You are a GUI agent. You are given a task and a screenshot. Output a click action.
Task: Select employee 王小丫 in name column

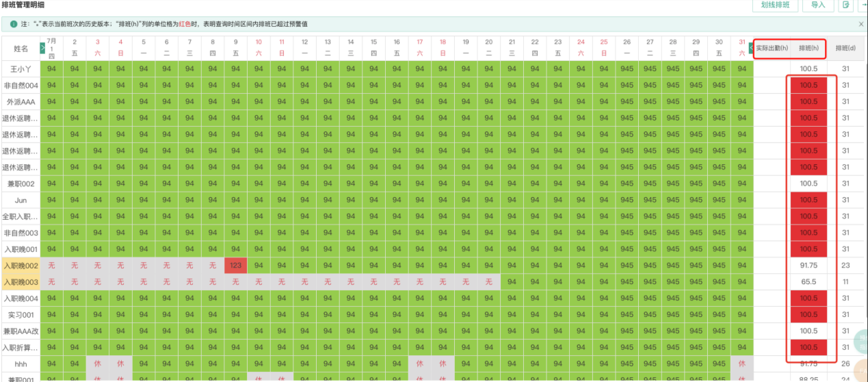pyautogui.click(x=21, y=68)
